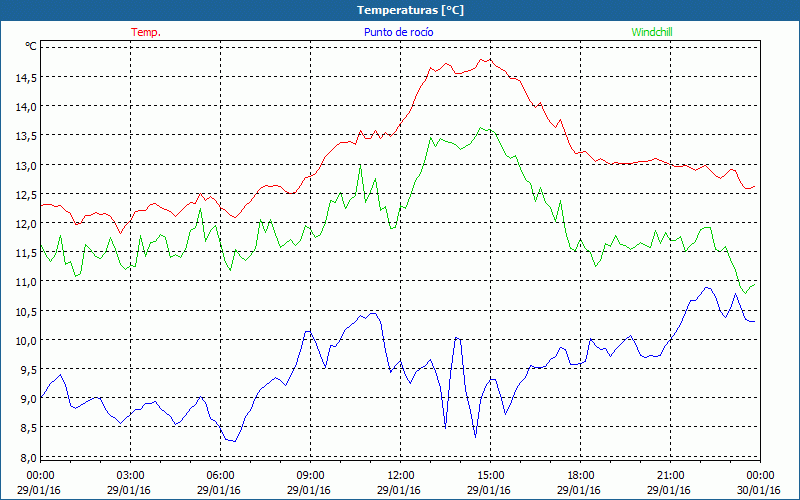Click the 10,5 y-axis value
The height and width of the screenshot is (500, 800).
(x=27, y=311)
